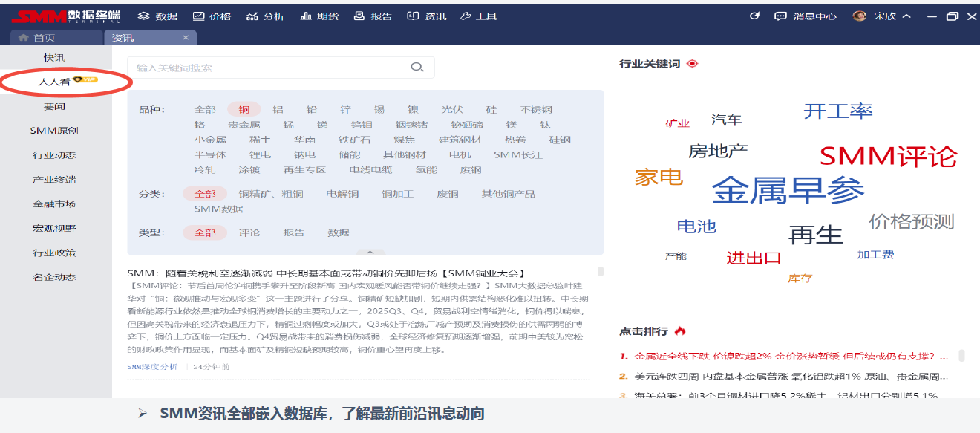Choose the 废钢 variety filter
The width and height of the screenshot is (980, 433).
(x=471, y=169)
